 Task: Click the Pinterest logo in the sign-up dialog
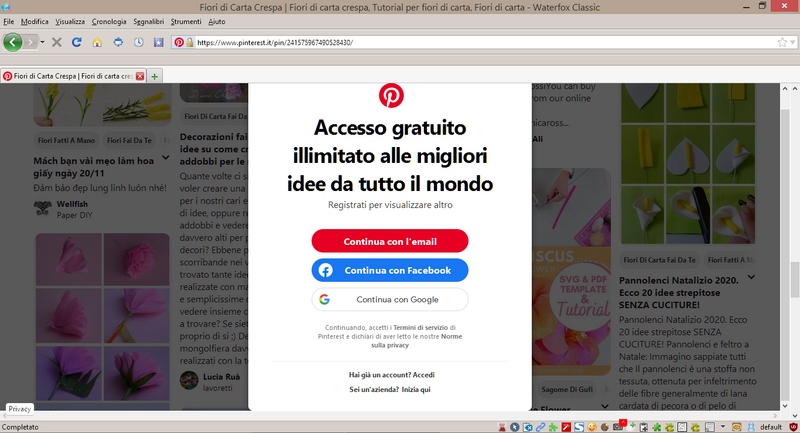[x=391, y=95]
